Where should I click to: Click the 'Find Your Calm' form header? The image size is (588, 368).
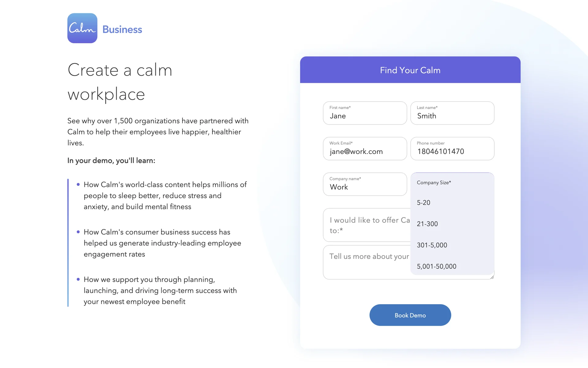[410, 70]
